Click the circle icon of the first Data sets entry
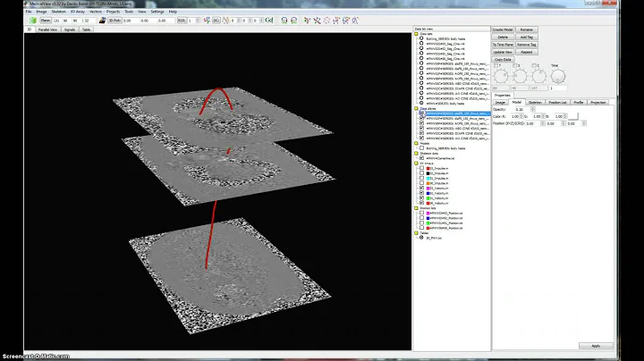 [421, 38]
